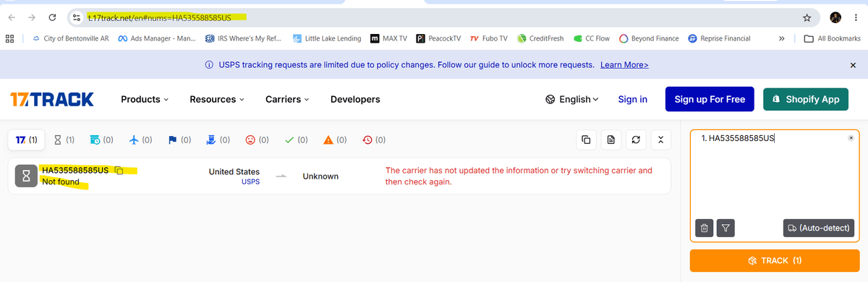This screenshot has height=282, width=868.
Task: Click the red carrier-not-updated message
Action: click(519, 176)
